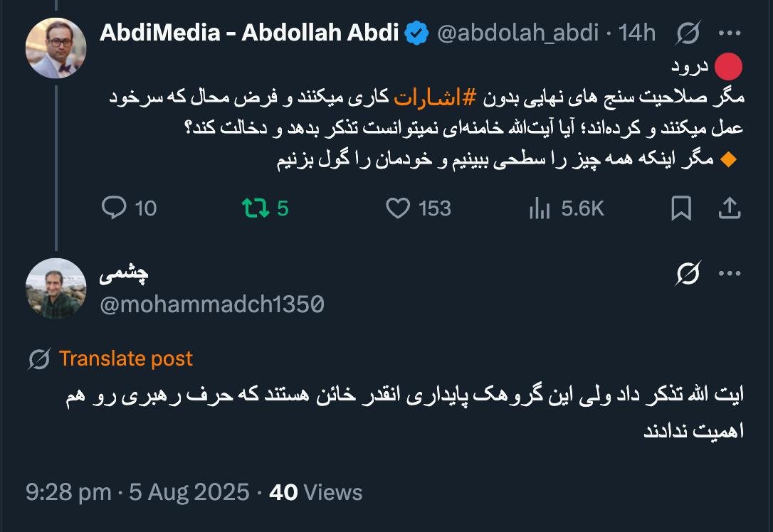Open Abdollah Abdi's profile picture
The width and height of the screenshot is (773, 532).
coord(56,48)
